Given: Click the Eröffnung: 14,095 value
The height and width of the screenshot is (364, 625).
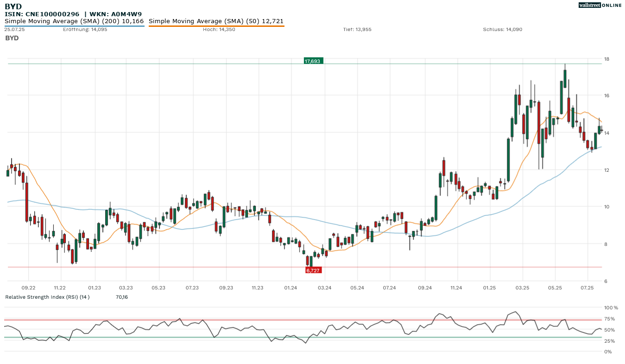Looking at the screenshot, I should tap(85, 29).
